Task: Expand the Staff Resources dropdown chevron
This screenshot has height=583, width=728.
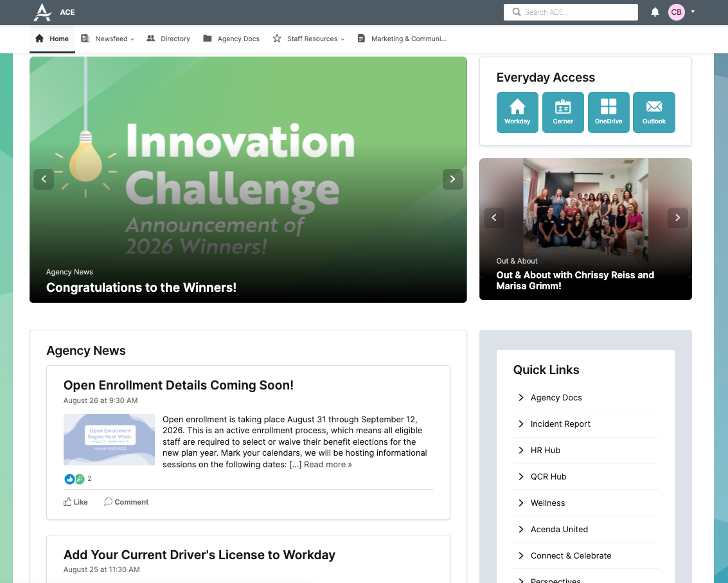Action: click(342, 39)
